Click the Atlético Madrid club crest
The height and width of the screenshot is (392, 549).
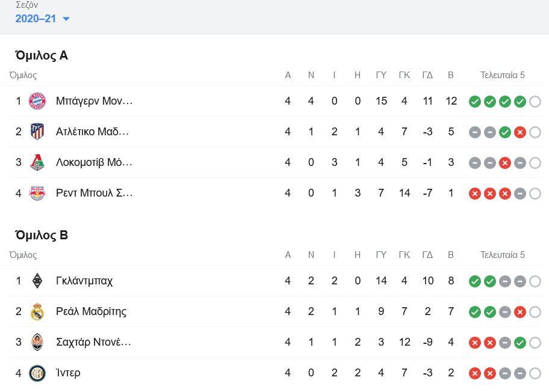coord(37,132)
